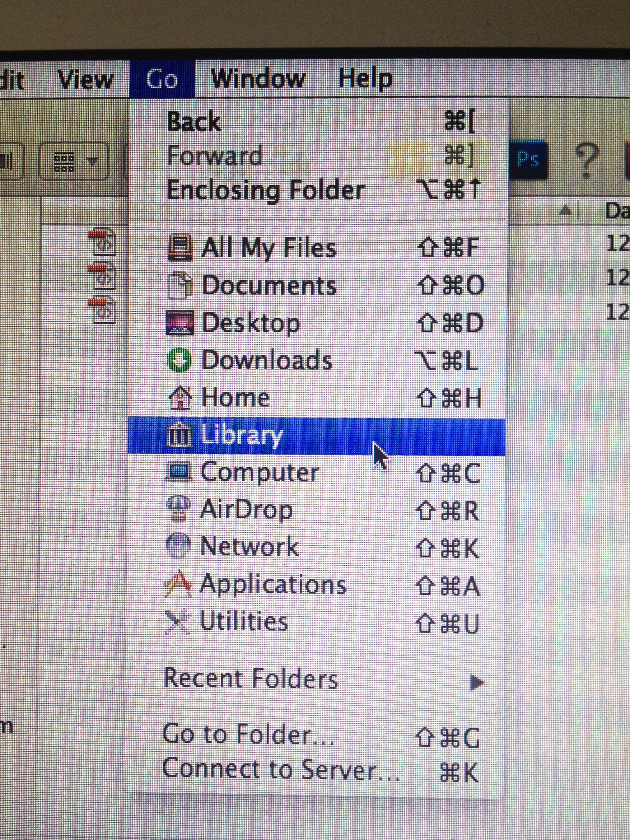Click the question mark toolbar icon
The width and height of the screenshot is (630, 840).
click(587, 160)
